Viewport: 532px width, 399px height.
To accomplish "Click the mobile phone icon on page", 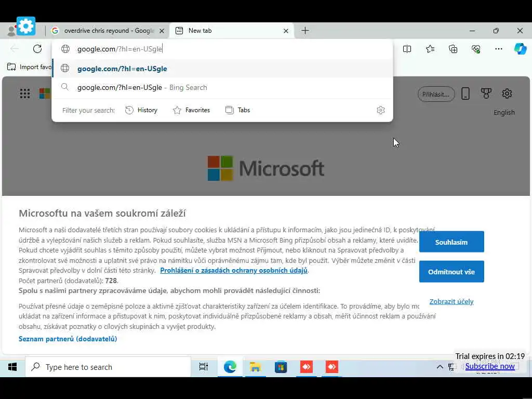I will click(x=465, y=94).
